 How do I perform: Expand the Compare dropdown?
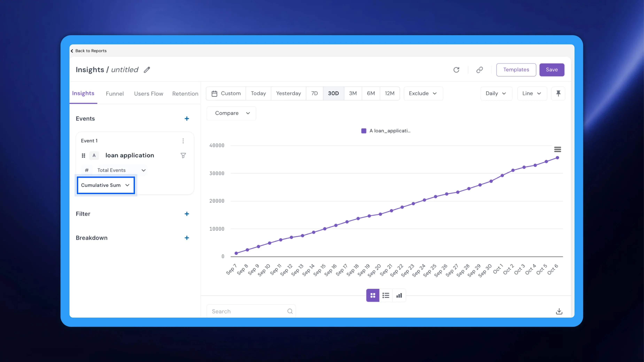[x=231, y=113]
